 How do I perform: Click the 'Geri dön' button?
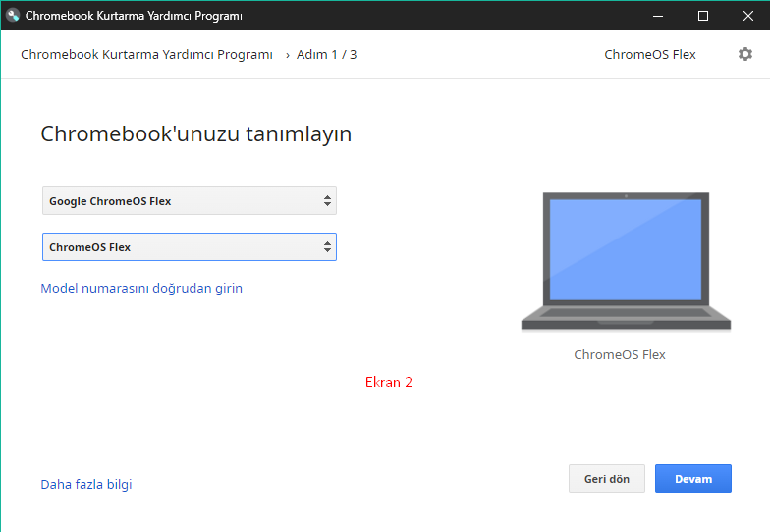[x=607, y=479]
